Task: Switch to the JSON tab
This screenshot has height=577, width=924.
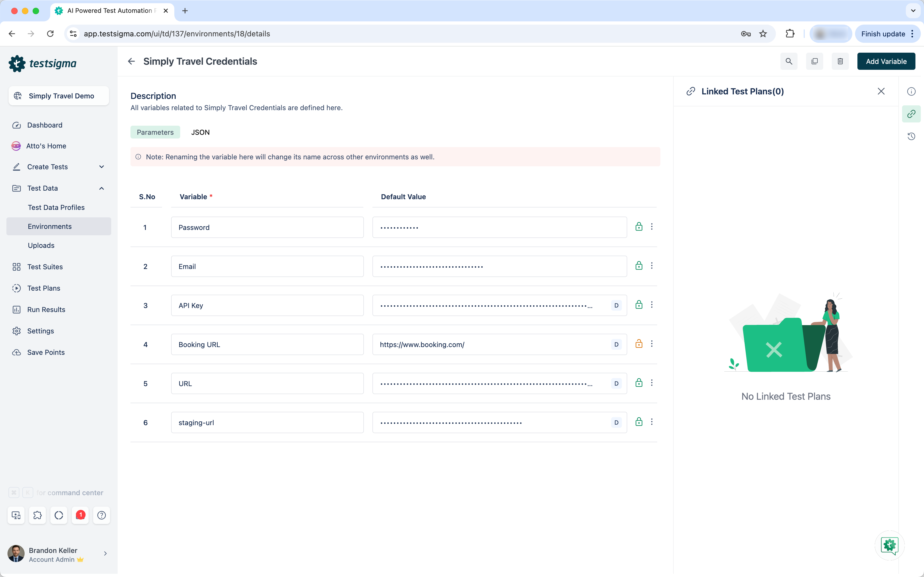Action: click(200, 132)
